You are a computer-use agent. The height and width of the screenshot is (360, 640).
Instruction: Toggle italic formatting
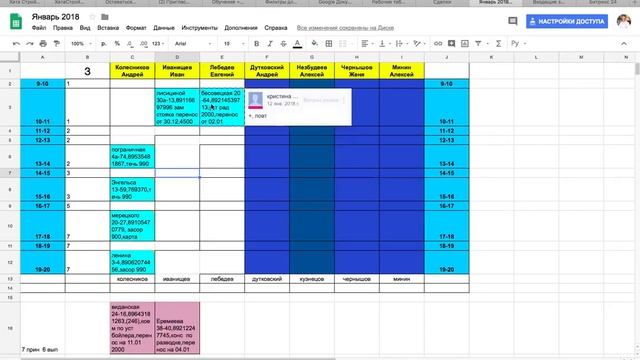tap(270, 43)
